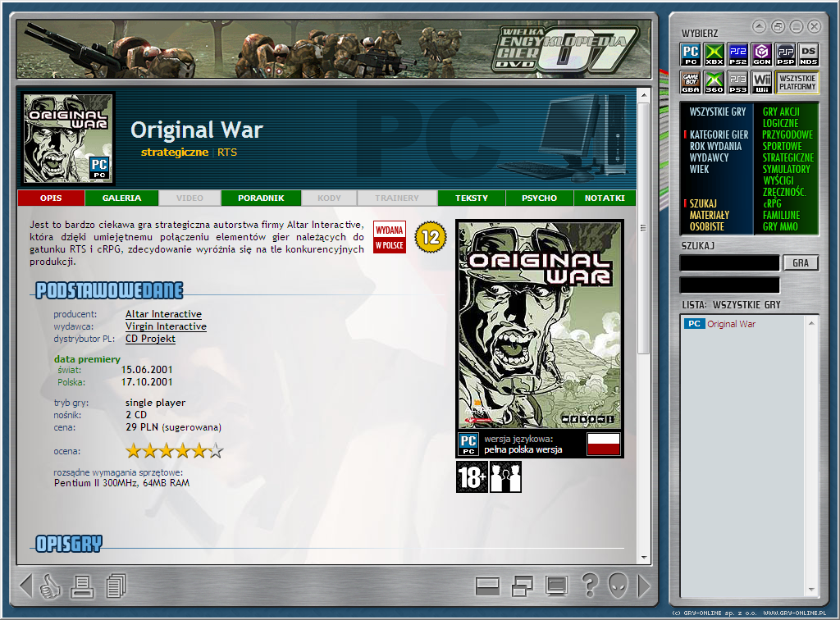
Task: Click the split-panel view icon
Action: (487, 586)
